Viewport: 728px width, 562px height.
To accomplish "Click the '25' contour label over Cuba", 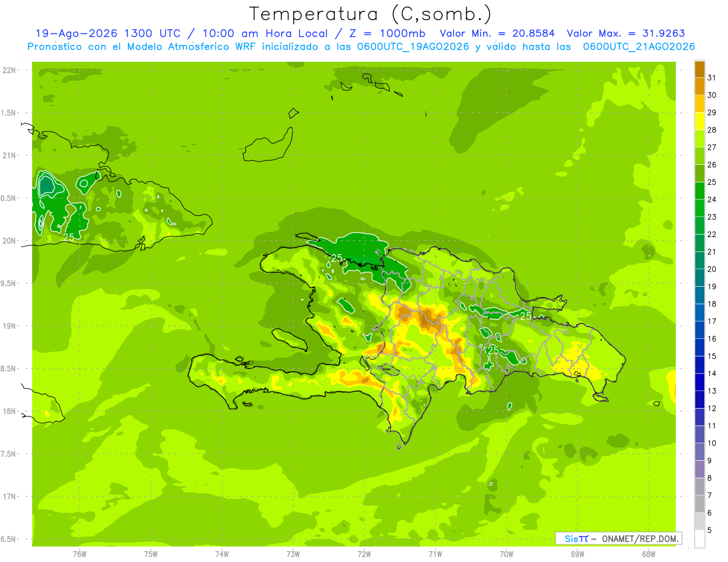I will [69, 237].
